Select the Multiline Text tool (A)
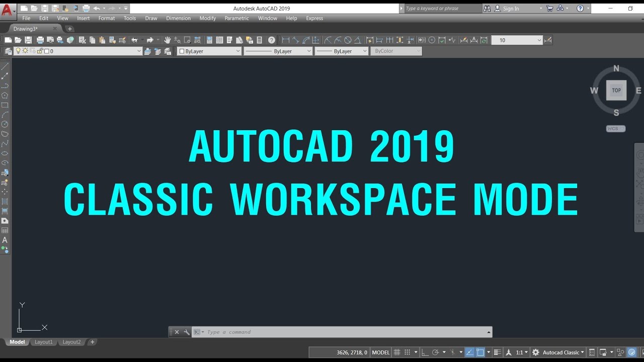The height and width of the screenshot is (362, 644). 5,240
